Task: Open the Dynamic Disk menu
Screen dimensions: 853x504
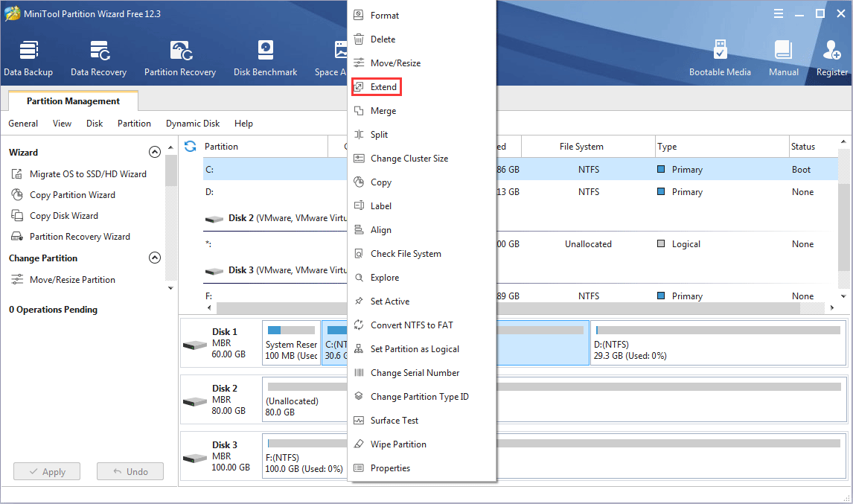Action: point(193,124)
